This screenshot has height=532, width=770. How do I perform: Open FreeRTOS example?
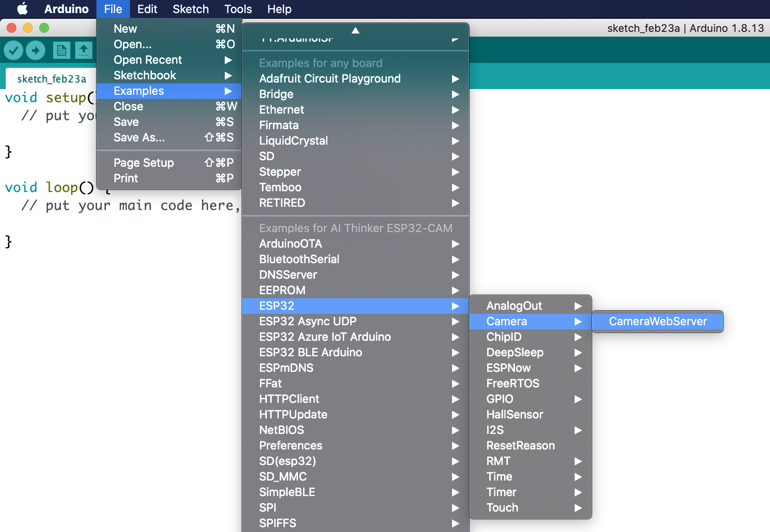tap(530, 383)
